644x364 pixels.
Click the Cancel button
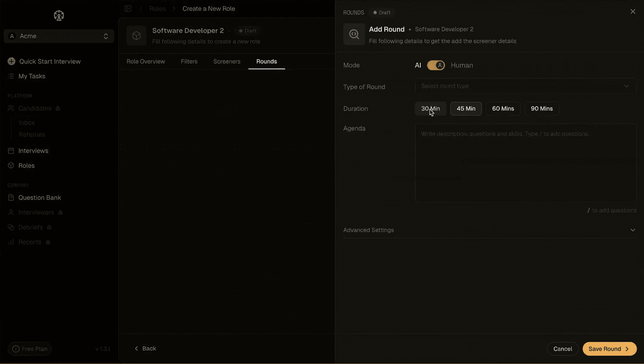(x=563, y=349)
